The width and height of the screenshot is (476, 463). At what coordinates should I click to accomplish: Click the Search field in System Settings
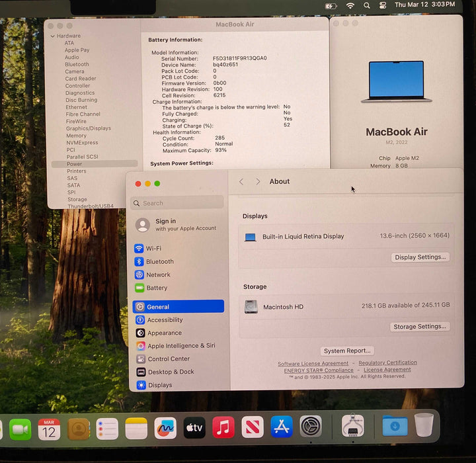[177, 203]
